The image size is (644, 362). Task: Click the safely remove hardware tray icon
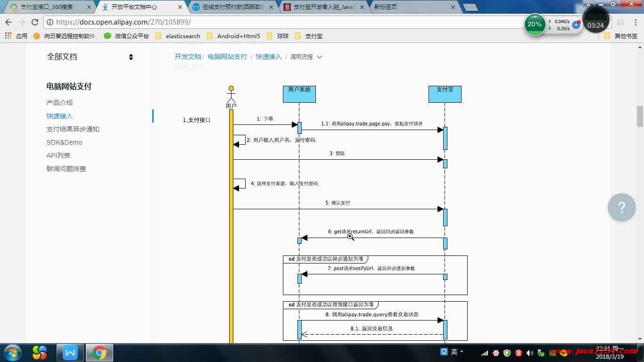coord(541,353)
